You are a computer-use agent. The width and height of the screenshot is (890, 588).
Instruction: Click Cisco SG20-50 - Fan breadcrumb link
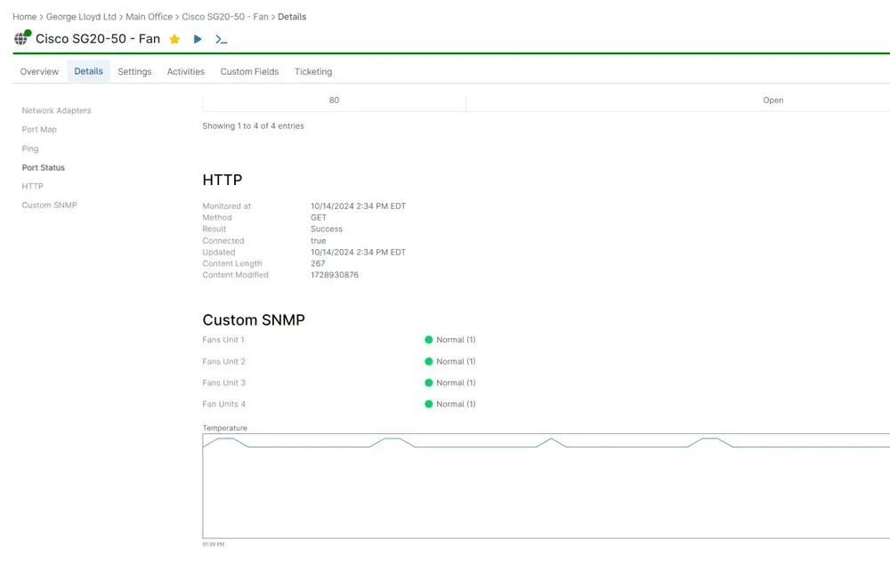(x=225, y=17)
